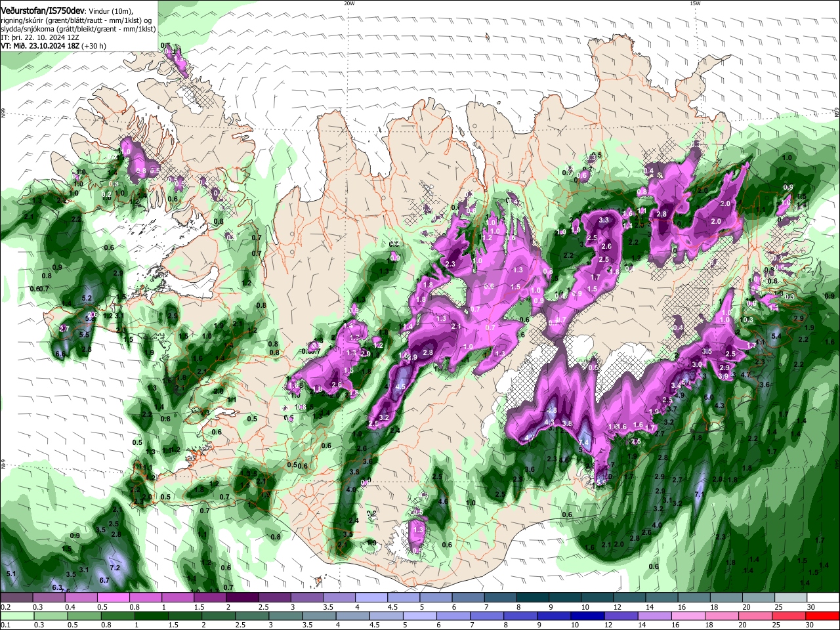
Task: Pick the dull mauve 0.2 swatch, upper legend row
Action: pos(16,597)
